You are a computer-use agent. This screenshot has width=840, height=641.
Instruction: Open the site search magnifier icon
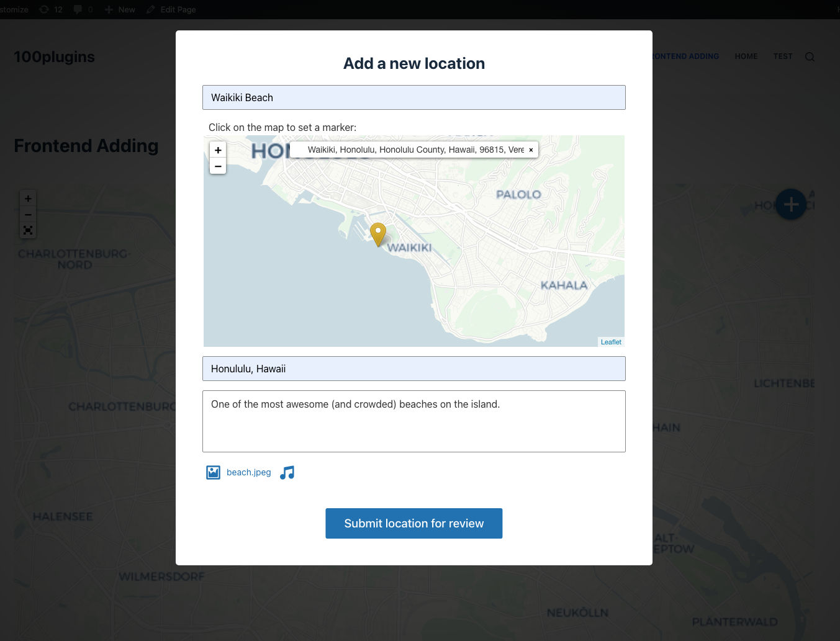coord(810,56)
